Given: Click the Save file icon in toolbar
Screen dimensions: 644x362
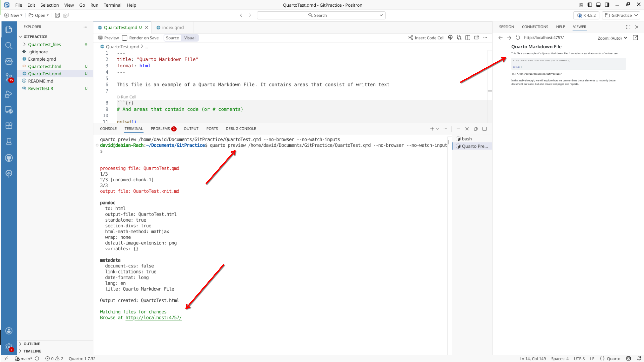Looking at the screenshot, I should (x=57, y=15).
